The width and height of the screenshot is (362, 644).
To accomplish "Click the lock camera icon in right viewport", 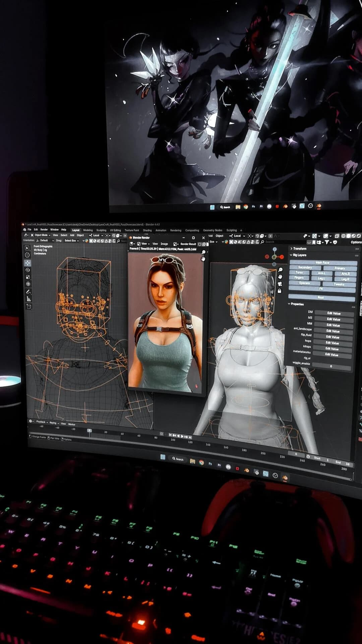I will point(280,291).
